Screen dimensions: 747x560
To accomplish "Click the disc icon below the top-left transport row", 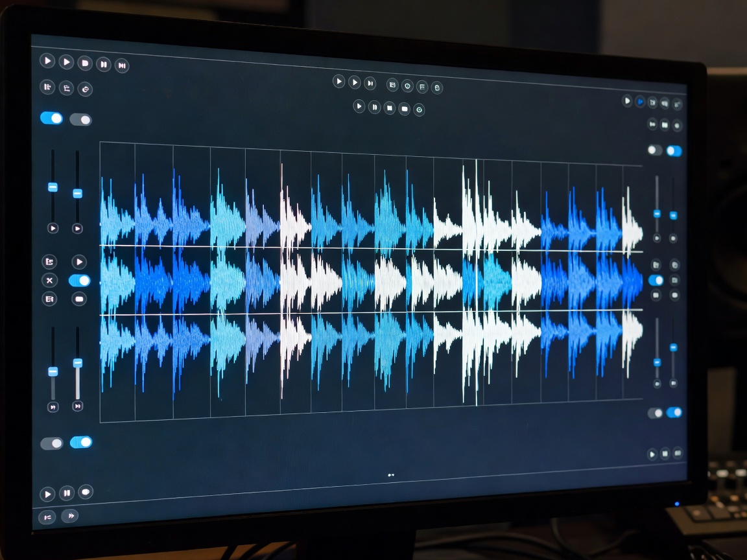I will (85, 89).
